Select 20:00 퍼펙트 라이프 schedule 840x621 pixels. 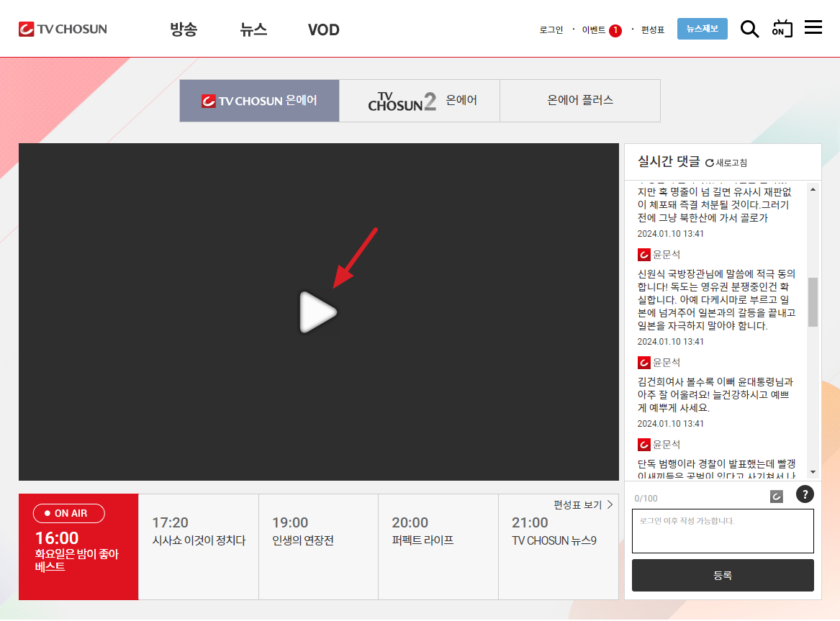pyautogui.click(x=439, y=547)
